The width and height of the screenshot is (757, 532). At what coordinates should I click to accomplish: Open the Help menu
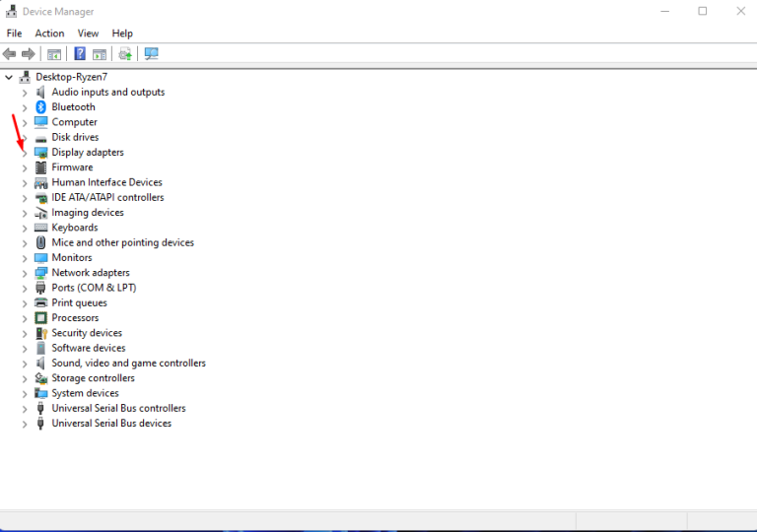point(122,33)
